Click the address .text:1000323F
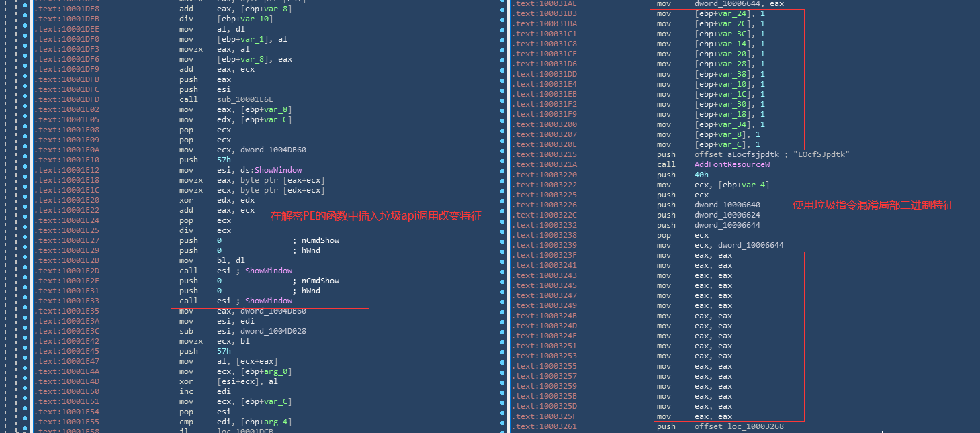 click(544, 255)
